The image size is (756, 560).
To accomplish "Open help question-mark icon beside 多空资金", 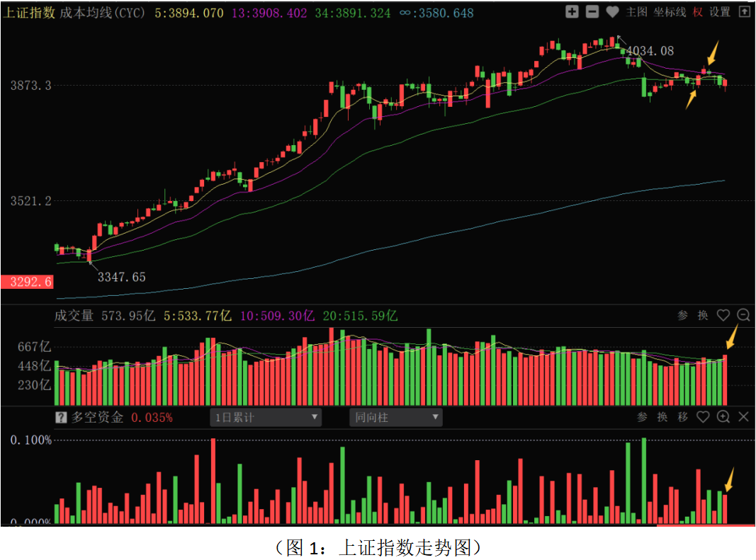I will click(61, 418).
